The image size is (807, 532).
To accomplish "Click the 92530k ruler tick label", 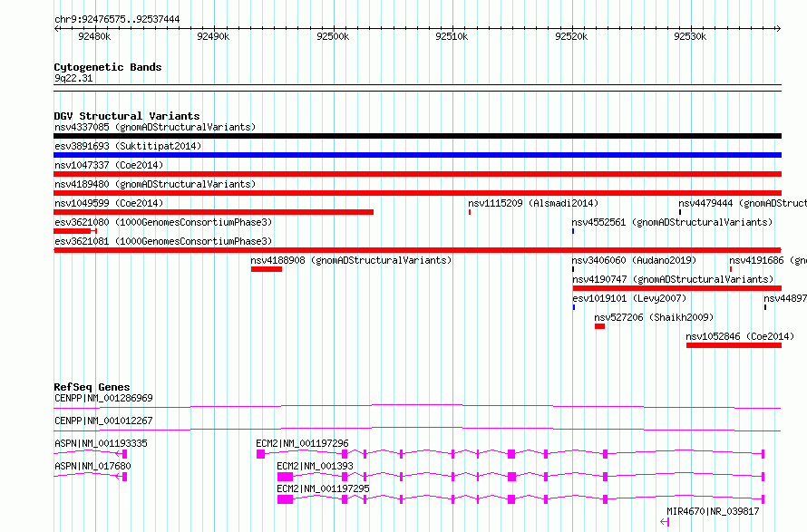I will (690, 36).
